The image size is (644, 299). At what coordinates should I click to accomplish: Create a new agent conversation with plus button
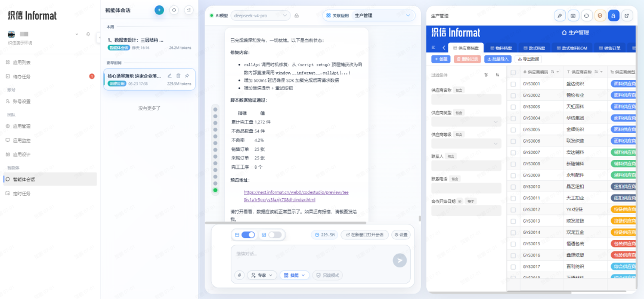tap(159, 10)
